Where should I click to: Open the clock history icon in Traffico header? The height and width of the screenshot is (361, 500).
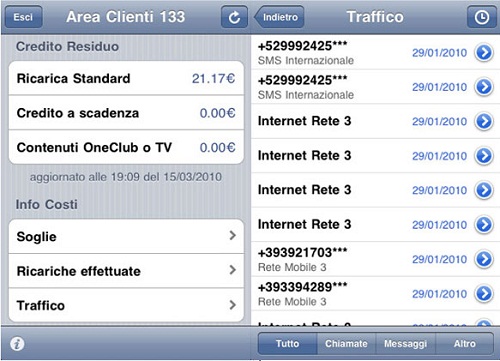click(482, 17)
